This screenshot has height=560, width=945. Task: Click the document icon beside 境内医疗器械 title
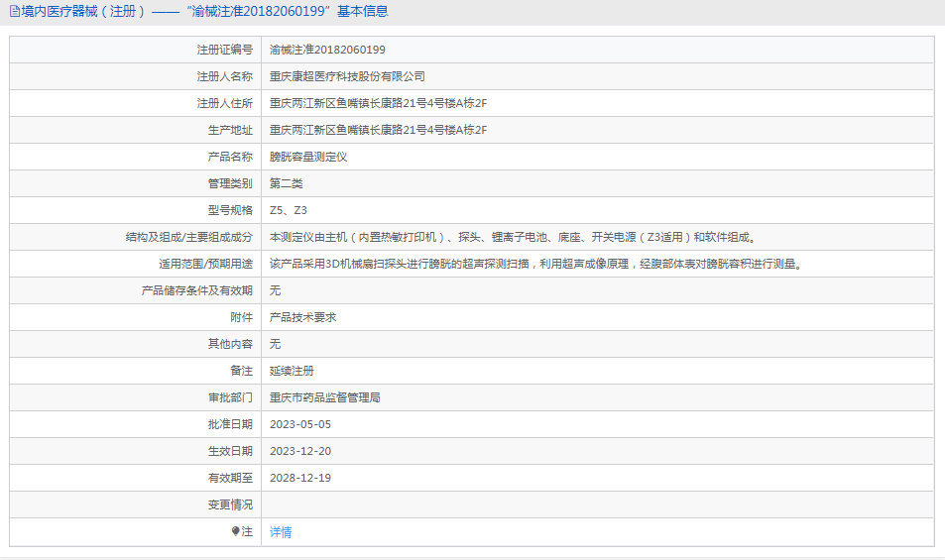coord(14,12)
